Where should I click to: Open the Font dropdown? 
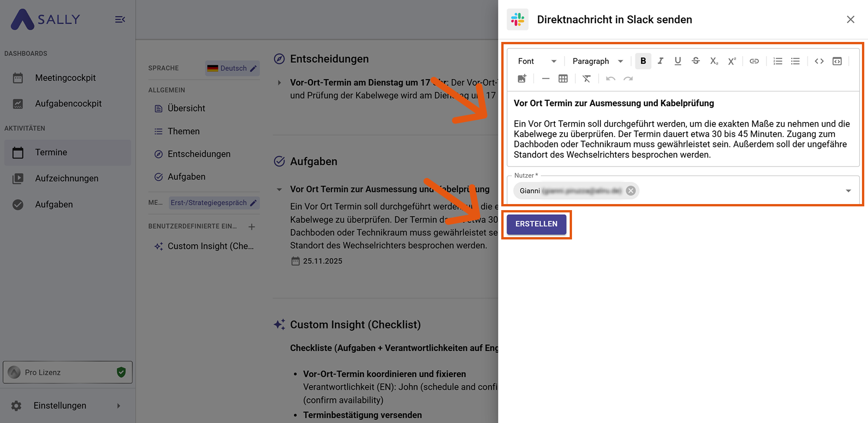536,61
